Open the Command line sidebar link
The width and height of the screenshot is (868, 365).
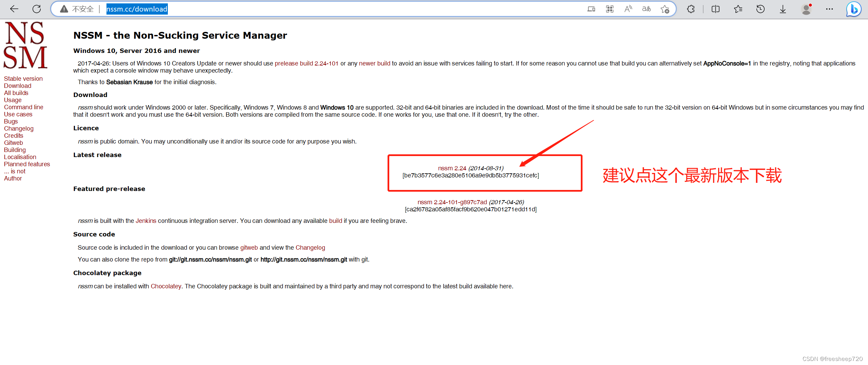pyautogui.click(x=24, y=107)
